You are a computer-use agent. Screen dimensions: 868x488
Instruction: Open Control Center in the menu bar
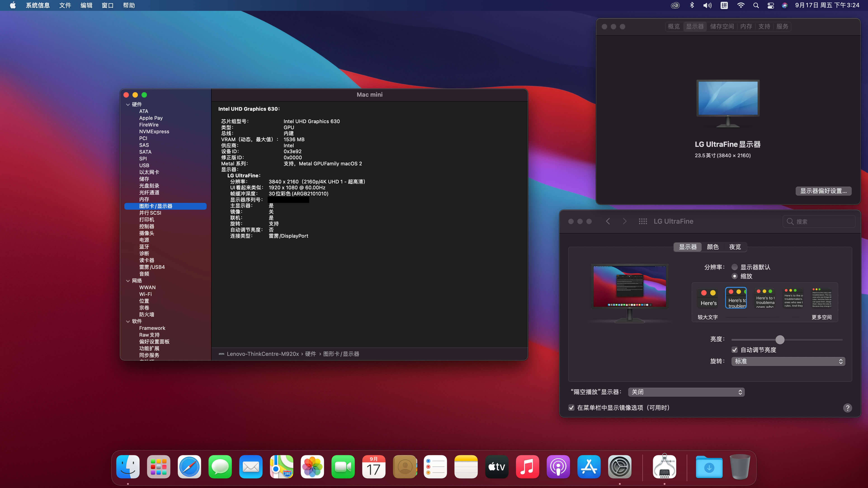pos(771,5)
